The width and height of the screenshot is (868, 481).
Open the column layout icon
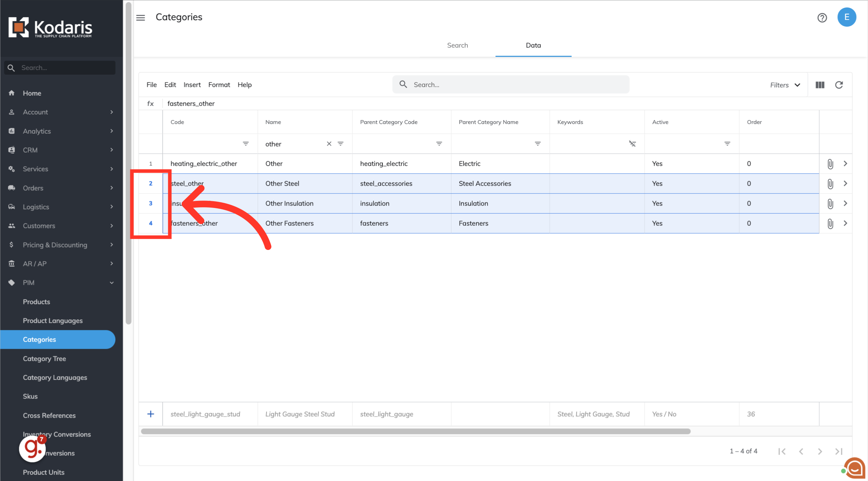pos(820,85)
